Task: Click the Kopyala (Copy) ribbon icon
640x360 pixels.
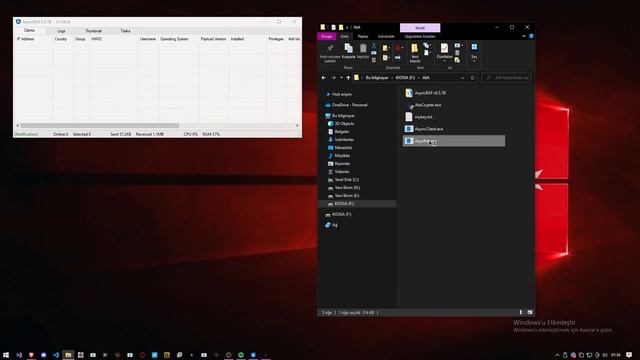Action: click(348, 48)
